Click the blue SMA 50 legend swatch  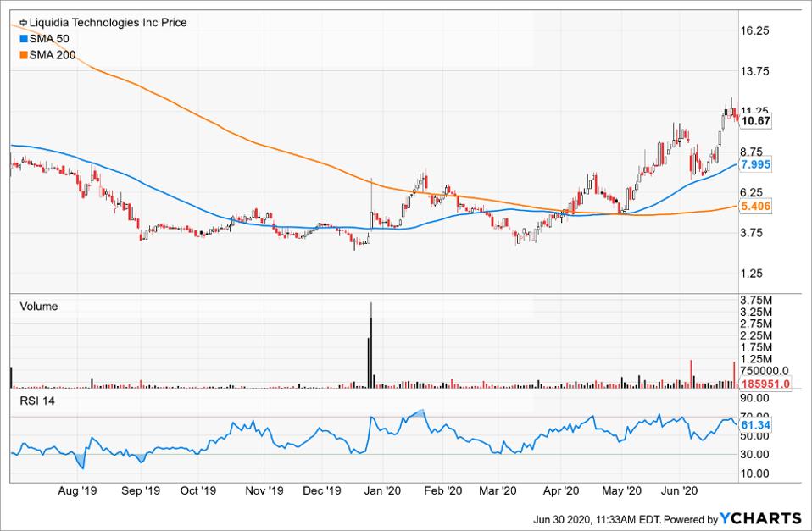tap(23, 39)
